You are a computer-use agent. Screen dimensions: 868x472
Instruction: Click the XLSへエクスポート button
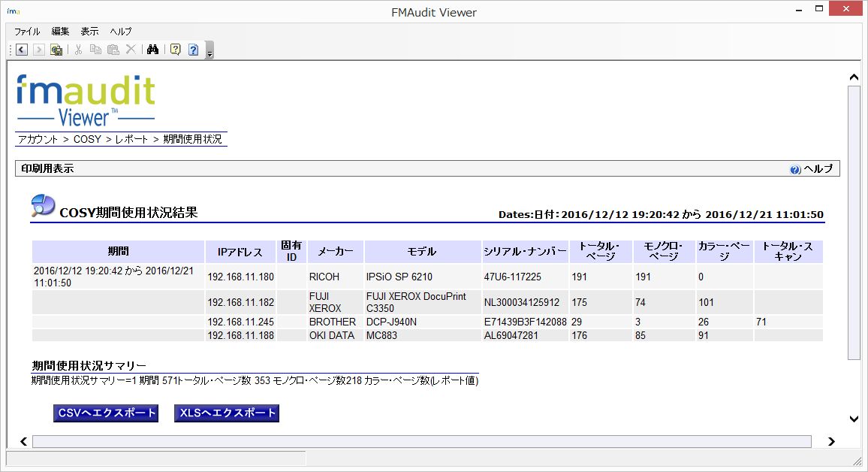point(227,413)
